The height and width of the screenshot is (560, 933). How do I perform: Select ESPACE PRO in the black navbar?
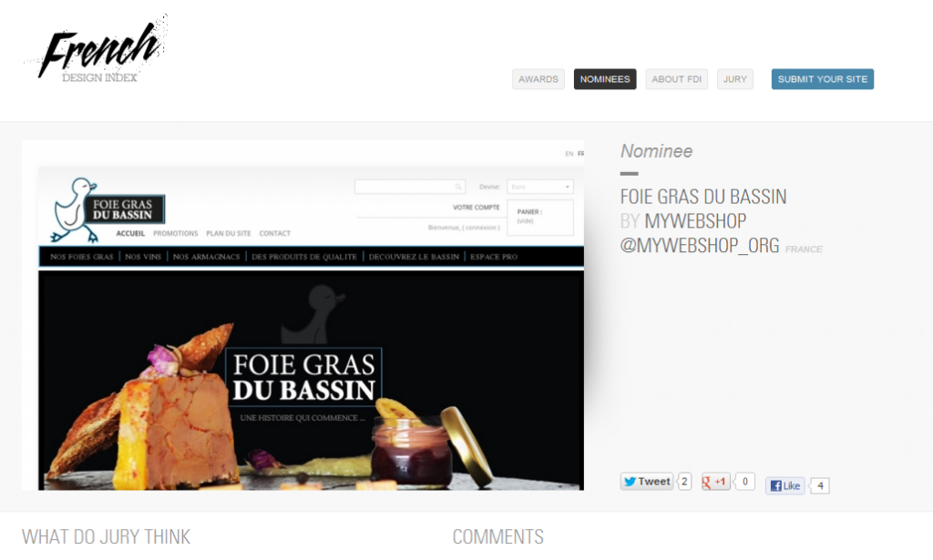pyautogui.click(x=493, y=256)
